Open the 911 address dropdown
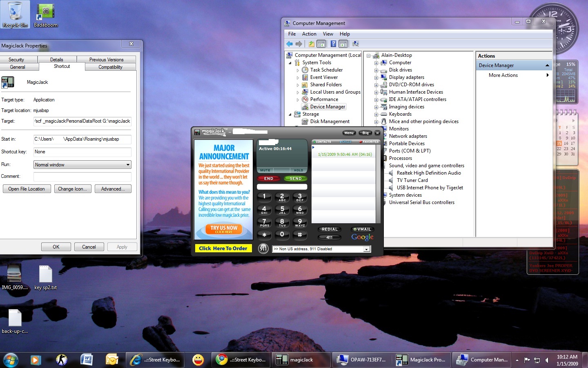This screenshot has height=368, width=588. pyautogui.click(x=366, y=249)
